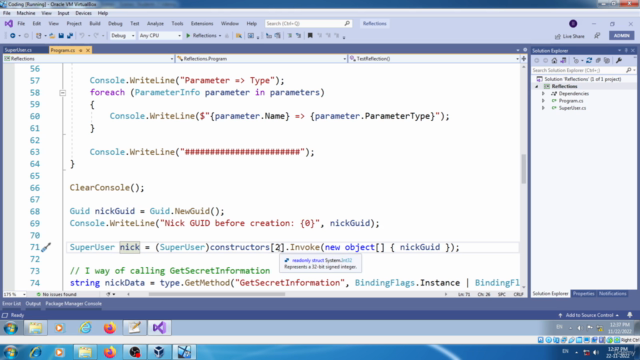Start debugging with green Reflections play button
The width and height of the screenshot is (640, 360).
(201, 36)
